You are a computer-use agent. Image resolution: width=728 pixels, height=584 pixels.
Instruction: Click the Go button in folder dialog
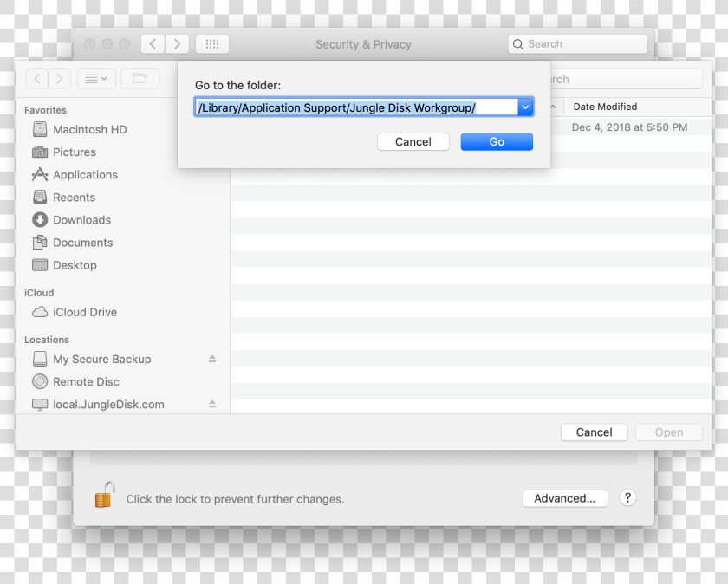point(497,141)
